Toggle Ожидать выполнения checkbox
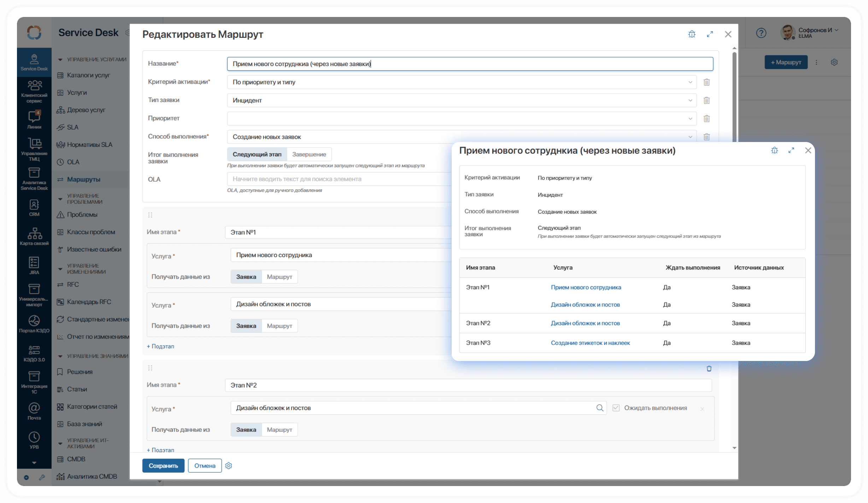 click(x=616, y=408)
